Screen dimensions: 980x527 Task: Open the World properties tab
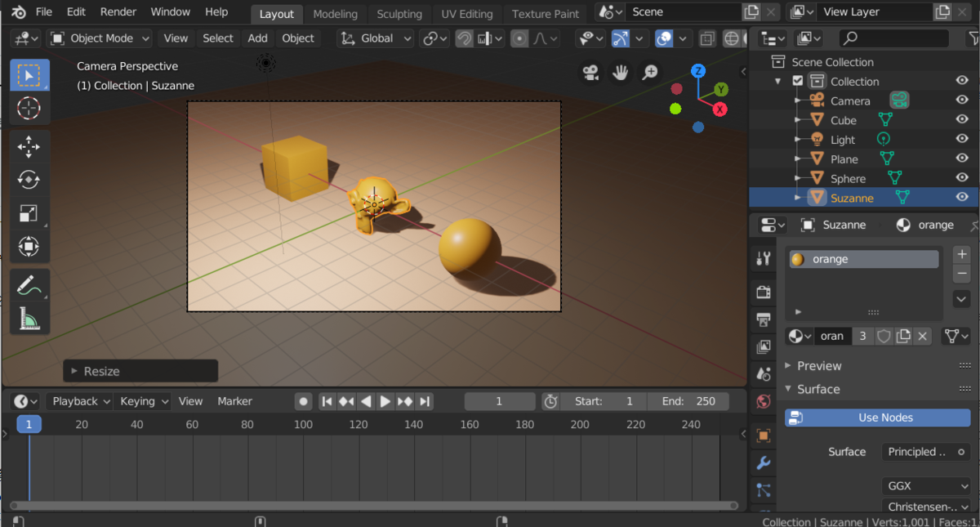click(x=764, y=401)
